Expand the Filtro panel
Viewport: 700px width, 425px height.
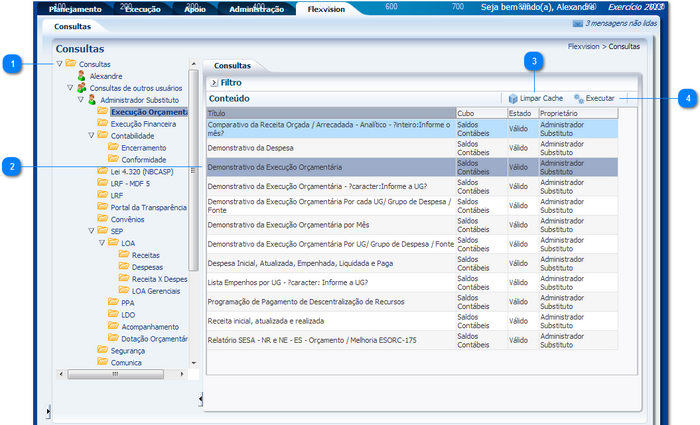213,83
